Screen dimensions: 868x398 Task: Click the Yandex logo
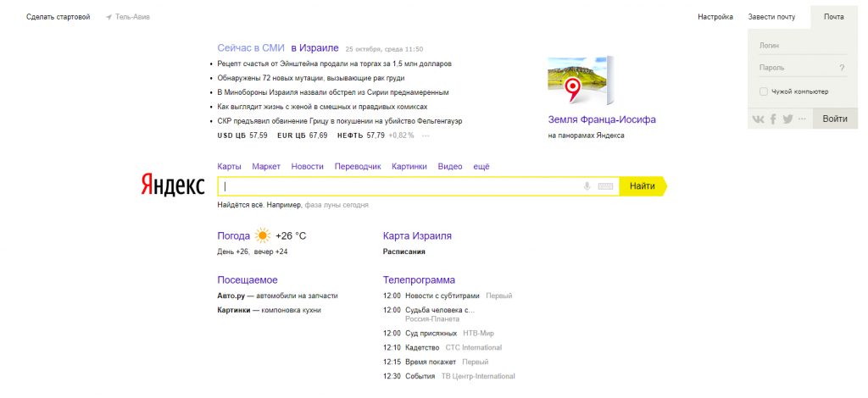coord(172,185)
